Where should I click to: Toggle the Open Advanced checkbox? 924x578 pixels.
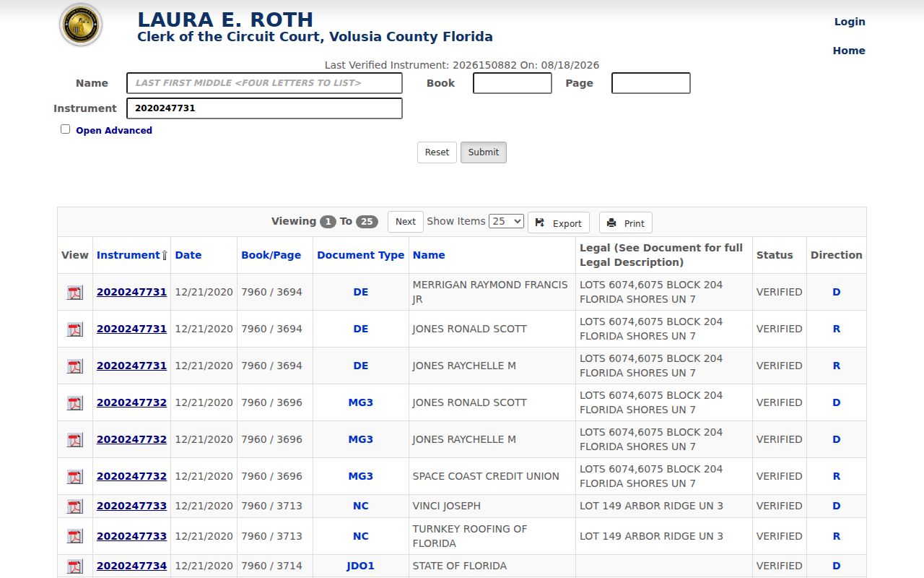[x=66, y=129]
